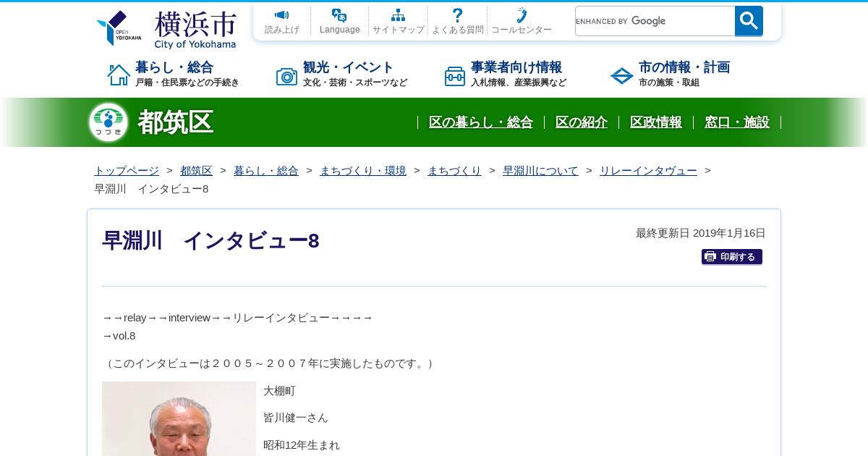Click the text 昭和12年生まれ
The image size is (868, 456).
[x=301, y=445]
